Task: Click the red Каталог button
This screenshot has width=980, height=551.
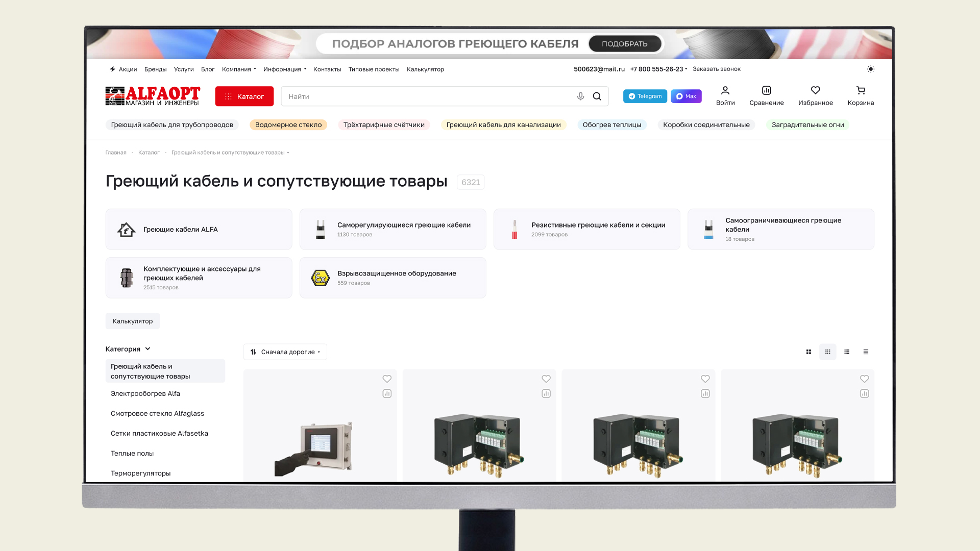Action: coord(244,96)
